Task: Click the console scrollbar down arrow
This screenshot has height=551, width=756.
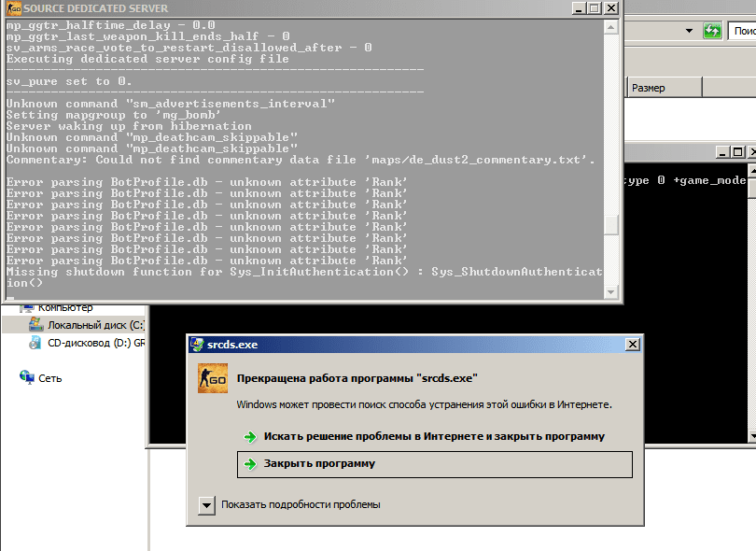Action: (x=611, y=292)
